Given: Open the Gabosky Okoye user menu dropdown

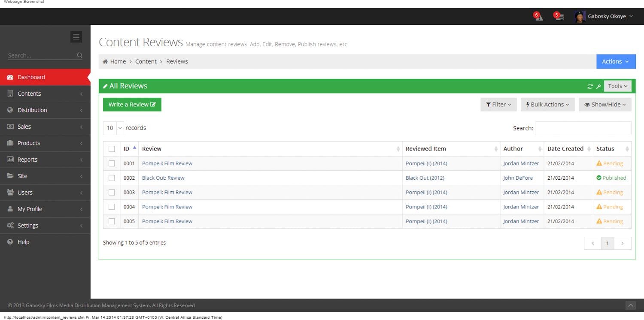Looking at the screenshot, I should click(x=604, y=16).
